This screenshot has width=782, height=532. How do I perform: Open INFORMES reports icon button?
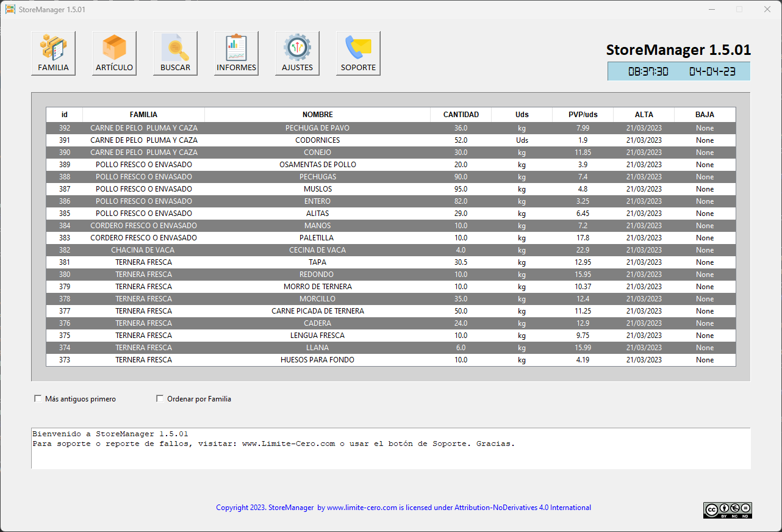click(237, 54)
